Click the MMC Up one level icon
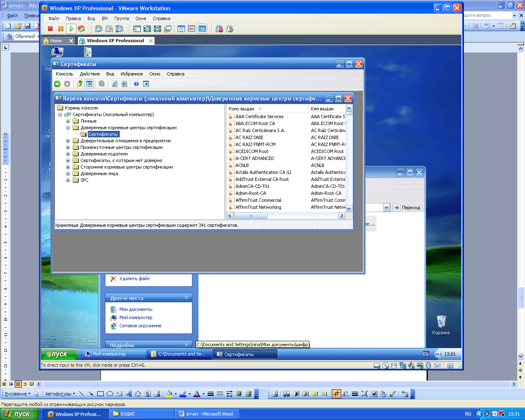The width and height of the screenshot is (525, 420). (80, 84)
